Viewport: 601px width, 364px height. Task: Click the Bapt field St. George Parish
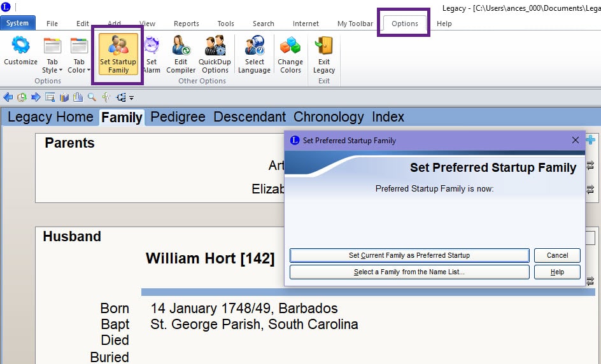254,324
